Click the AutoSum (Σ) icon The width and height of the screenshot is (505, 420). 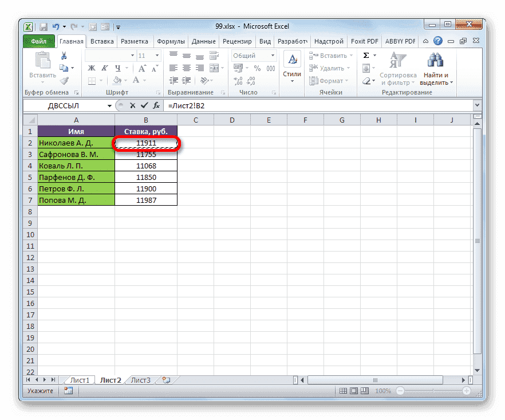point(366,56)
